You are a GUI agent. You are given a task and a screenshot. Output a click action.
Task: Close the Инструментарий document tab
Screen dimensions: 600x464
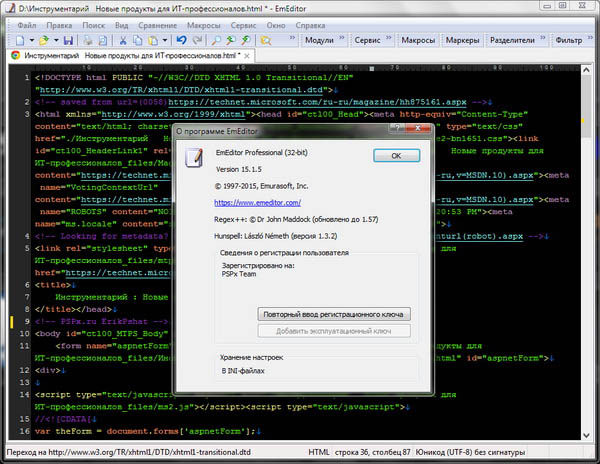tap(245, 57)
